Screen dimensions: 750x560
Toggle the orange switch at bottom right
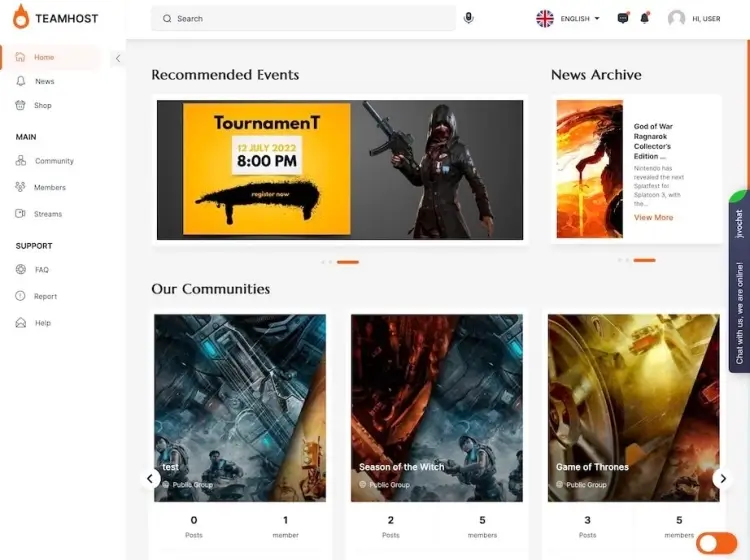click(717, 543)
